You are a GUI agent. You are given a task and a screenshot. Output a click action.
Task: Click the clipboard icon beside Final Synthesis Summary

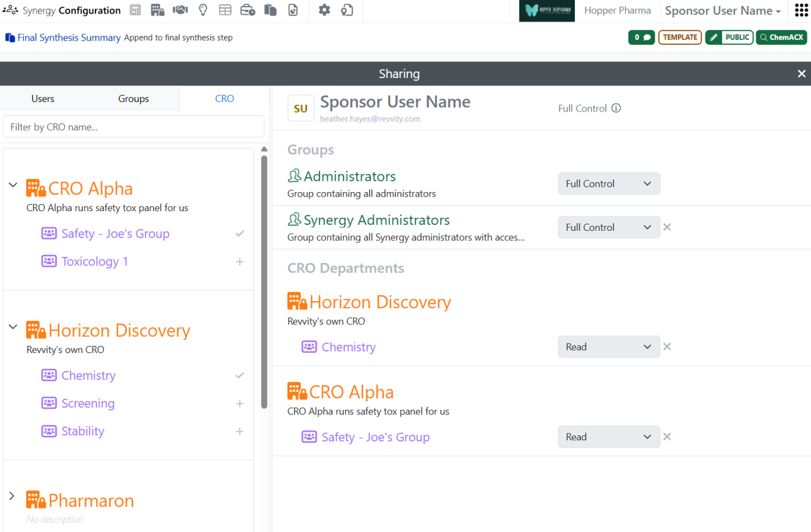coord(10,38)
